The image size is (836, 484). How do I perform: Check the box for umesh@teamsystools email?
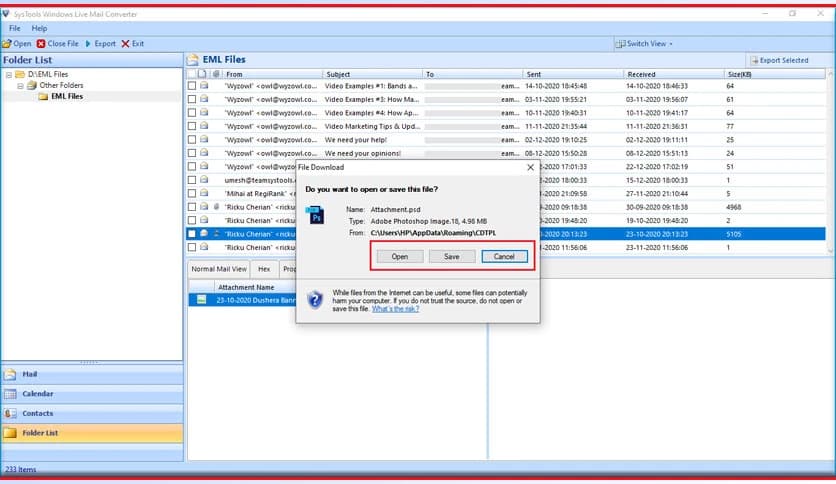(x=192, y=180)
